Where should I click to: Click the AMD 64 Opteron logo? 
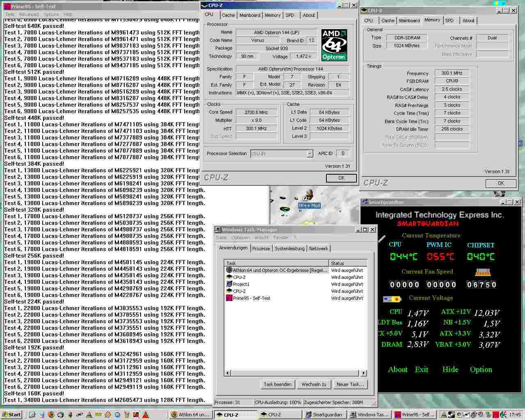334,45
